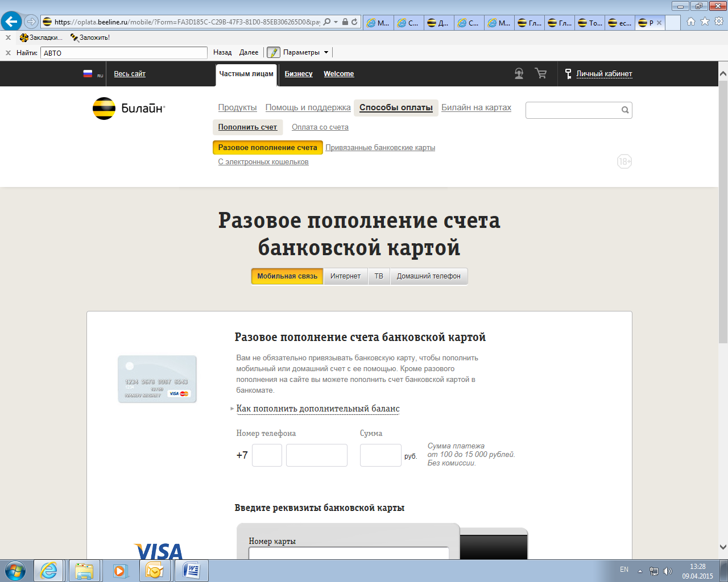Open 'С электронных кошельков' link
The image size is (728, 582).
(263, 162)
